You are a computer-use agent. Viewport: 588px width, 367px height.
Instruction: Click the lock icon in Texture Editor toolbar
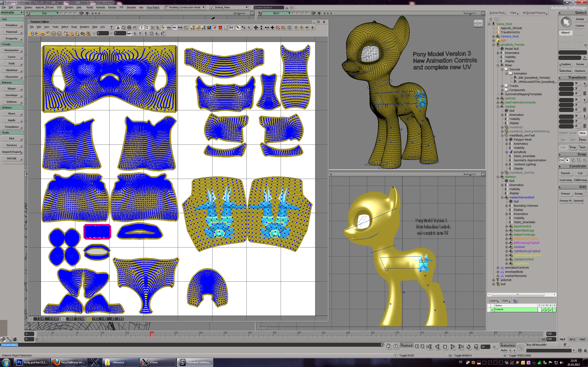118,28
